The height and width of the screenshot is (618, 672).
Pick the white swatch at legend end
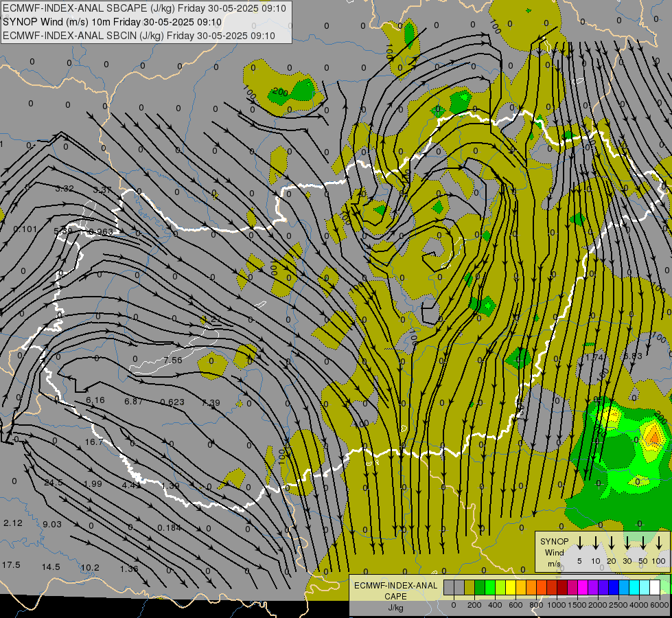point(656,588)
